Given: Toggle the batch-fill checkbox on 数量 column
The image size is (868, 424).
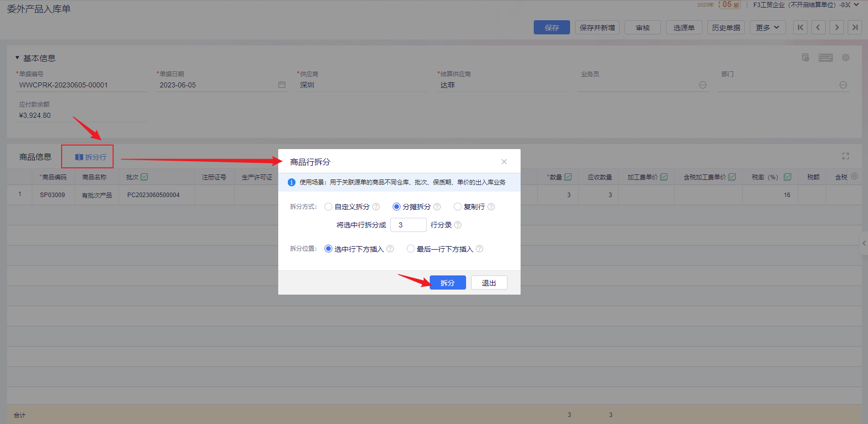Looking at the screenshot, I should click(x=568, y=177).
